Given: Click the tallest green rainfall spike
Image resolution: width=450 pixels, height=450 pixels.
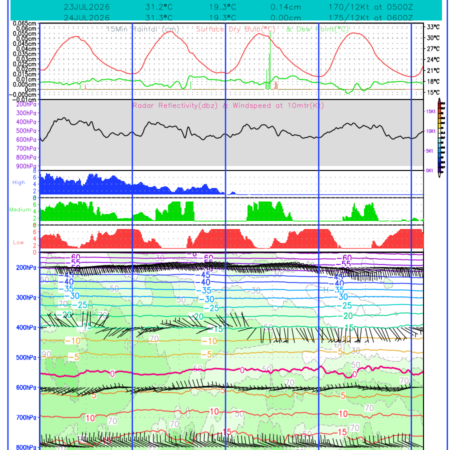Looking at the screenshot, I should pyautogui.click(x=270, y=60).
